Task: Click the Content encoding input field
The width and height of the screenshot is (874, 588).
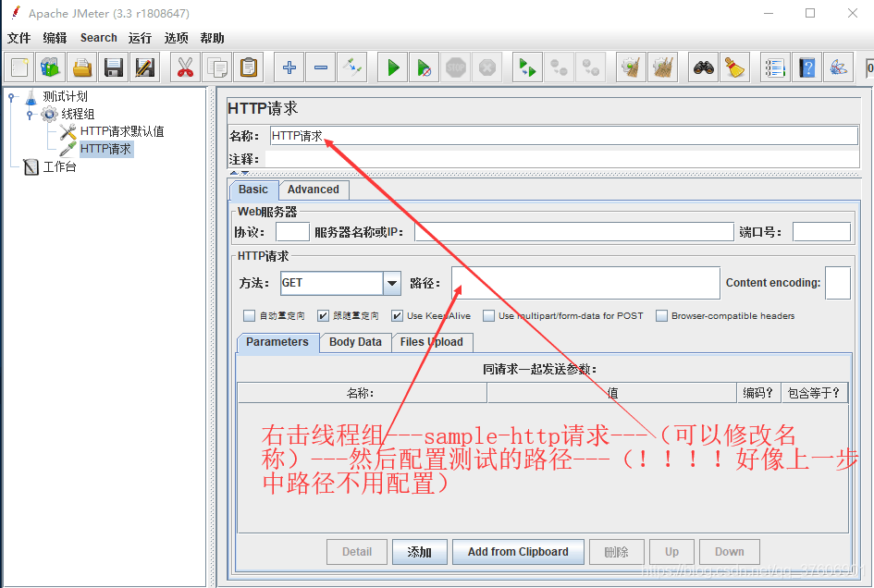Action: click(x=838, y=283)
